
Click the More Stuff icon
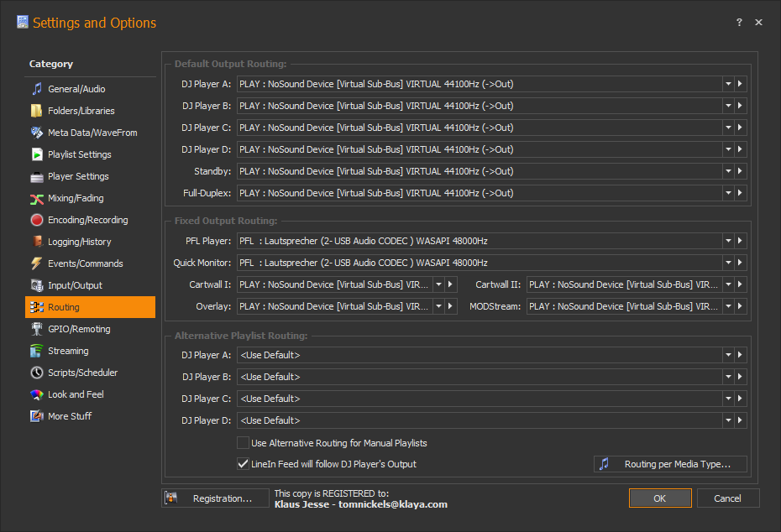pos(37,416)
